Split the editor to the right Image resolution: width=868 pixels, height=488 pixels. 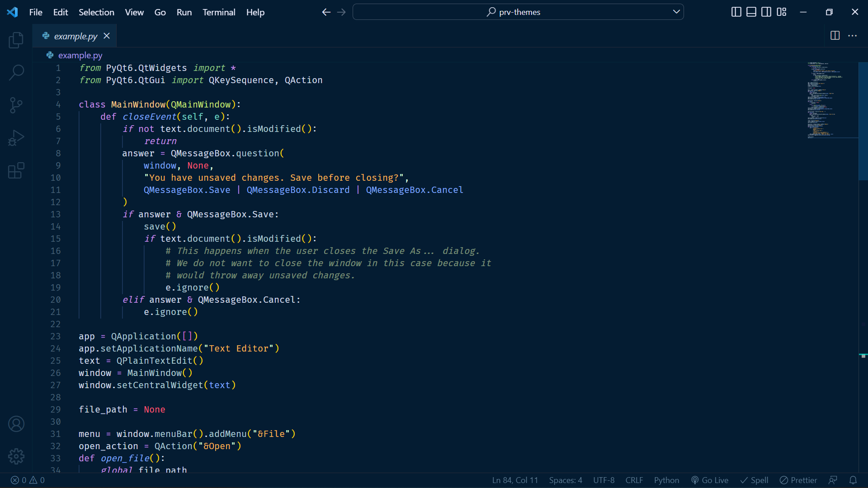click(835, 36)
